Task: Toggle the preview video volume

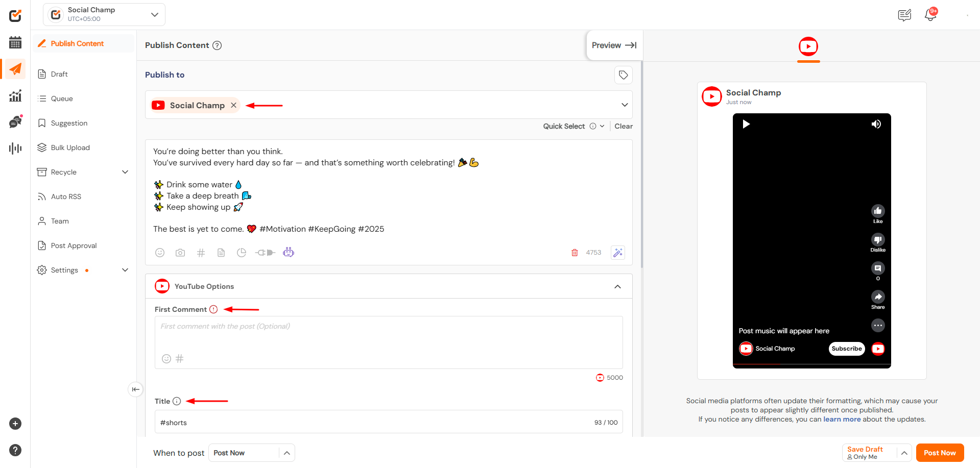Action: (876, 124)
